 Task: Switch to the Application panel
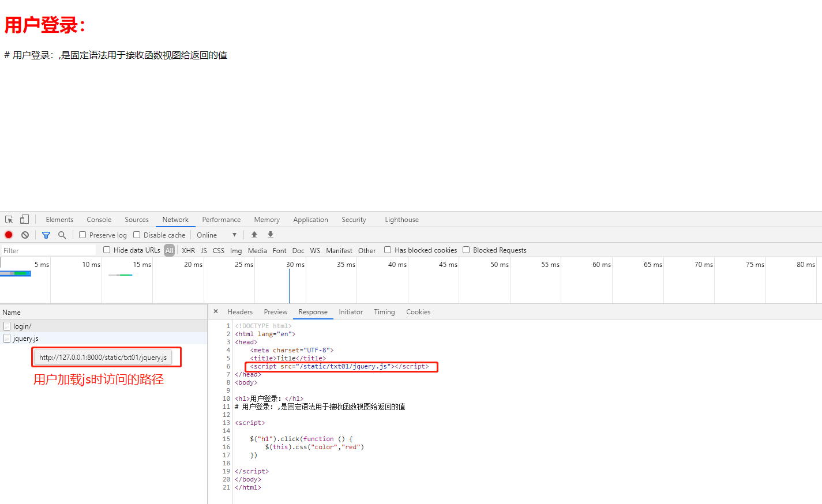(x=310, y=220)
